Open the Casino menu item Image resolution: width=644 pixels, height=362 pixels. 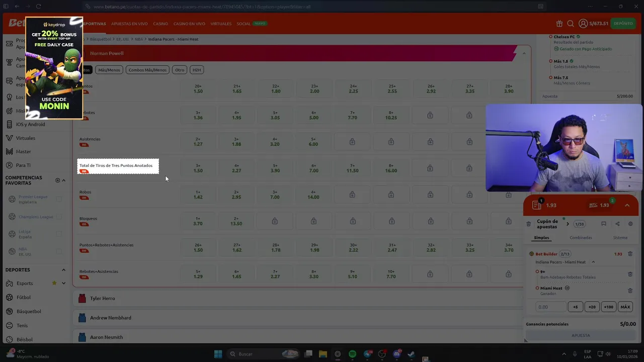click(160, 24)
